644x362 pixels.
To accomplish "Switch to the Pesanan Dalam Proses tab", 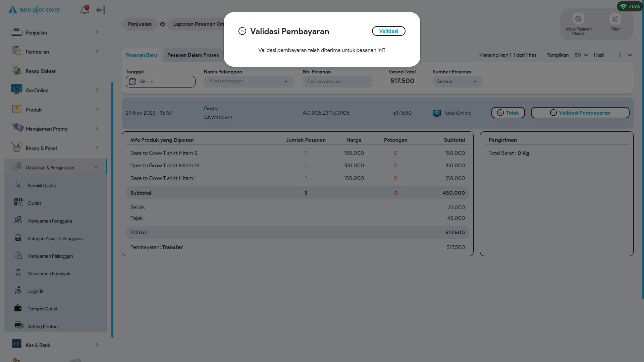I will [193, 55].
